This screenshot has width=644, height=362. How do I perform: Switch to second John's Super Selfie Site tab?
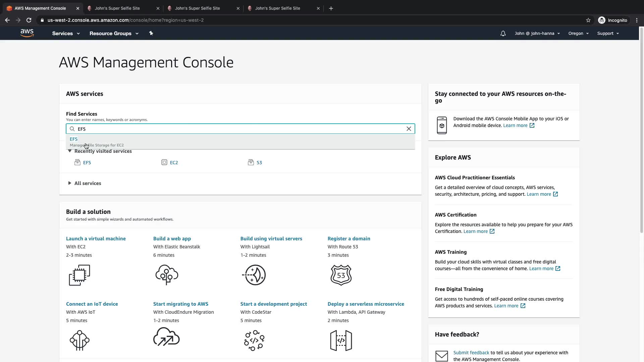[x=197, y=8]
